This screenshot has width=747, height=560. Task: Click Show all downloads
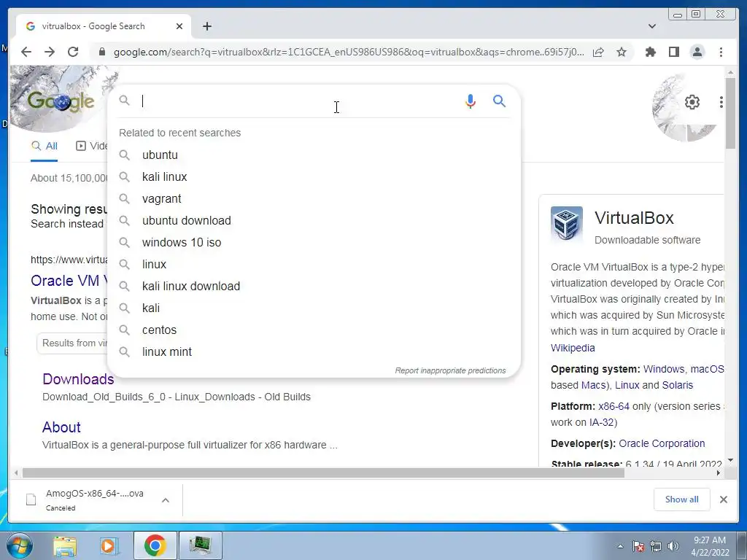[682, 499]
